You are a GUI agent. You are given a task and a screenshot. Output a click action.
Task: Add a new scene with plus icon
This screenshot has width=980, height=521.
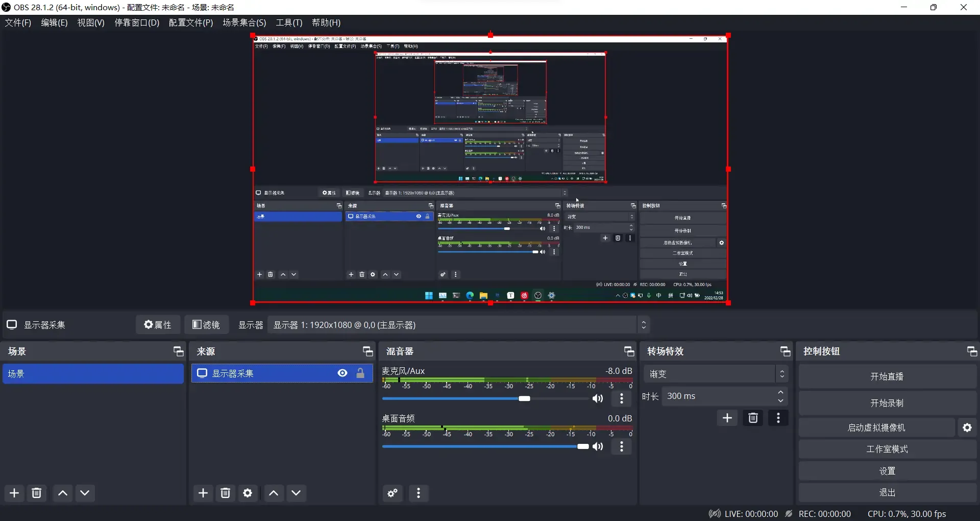[14, 493]
